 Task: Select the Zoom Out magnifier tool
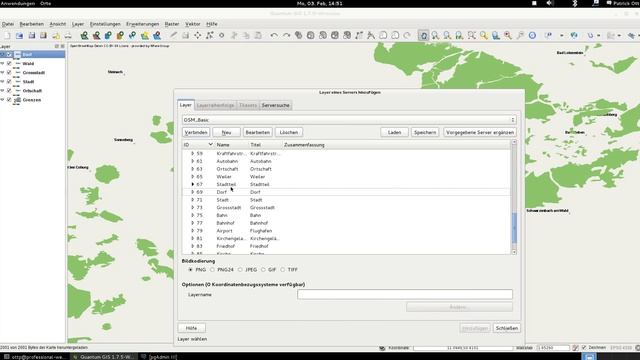point(447,36)
